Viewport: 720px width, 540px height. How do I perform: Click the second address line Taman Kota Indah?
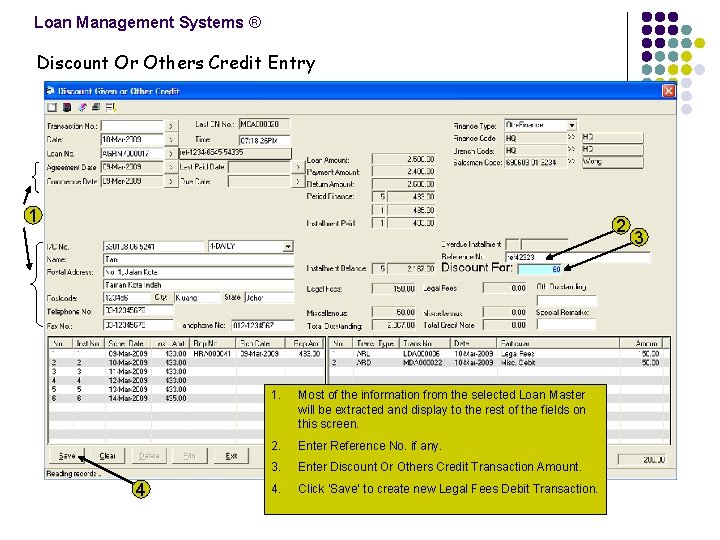point(198,285)
